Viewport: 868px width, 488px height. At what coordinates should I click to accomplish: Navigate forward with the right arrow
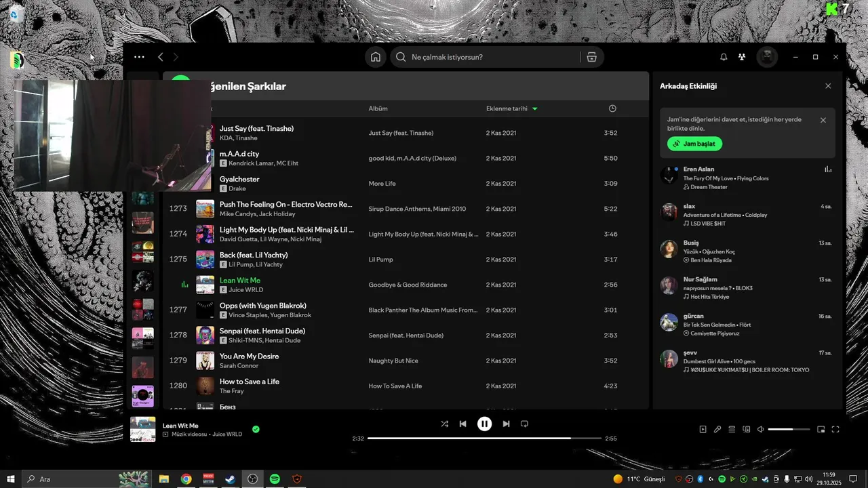(176, 57)
